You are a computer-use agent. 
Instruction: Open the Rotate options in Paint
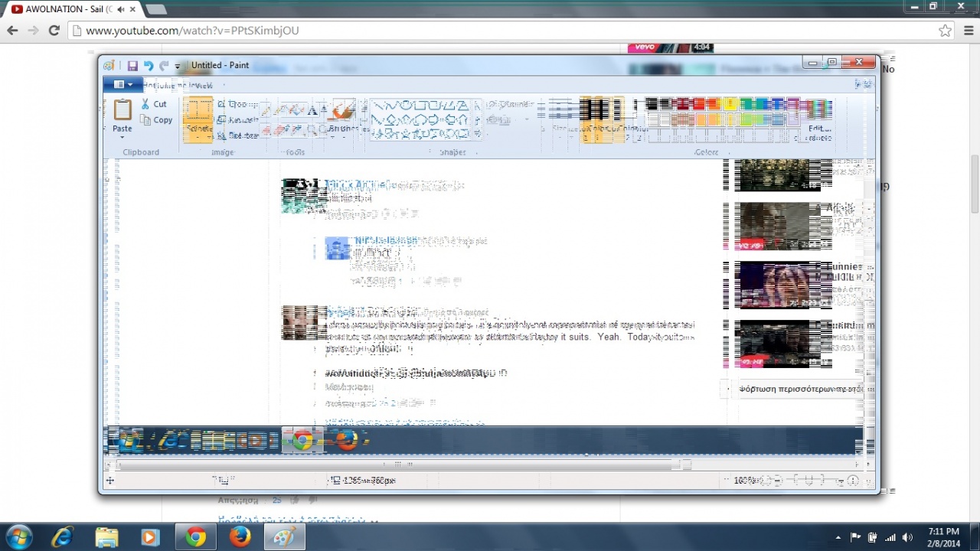[238, 135]
